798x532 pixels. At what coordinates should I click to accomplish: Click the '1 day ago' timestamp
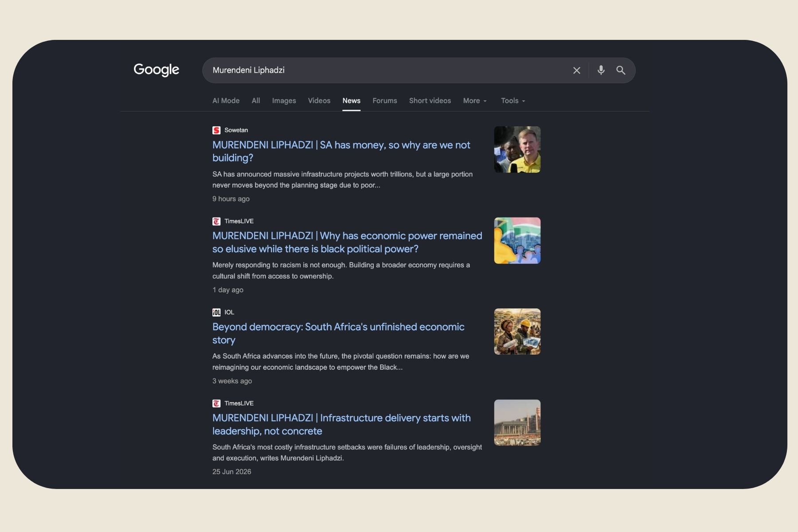pos(228,290)
